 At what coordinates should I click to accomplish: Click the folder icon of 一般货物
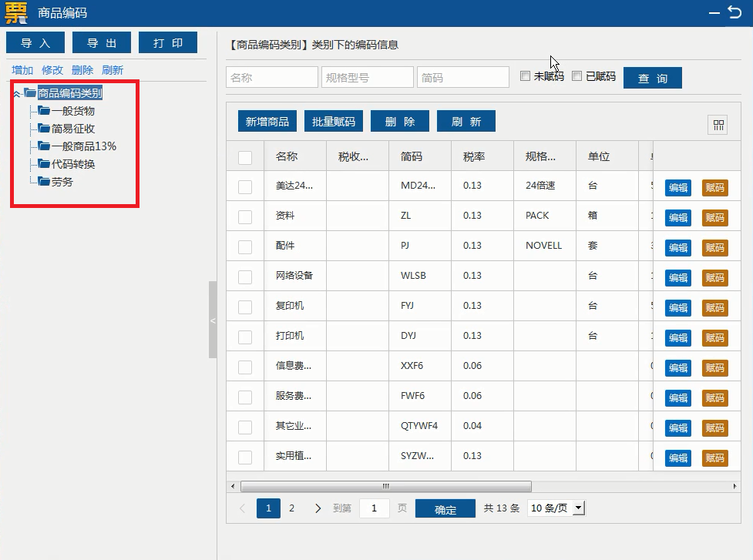tap(44, 111)
